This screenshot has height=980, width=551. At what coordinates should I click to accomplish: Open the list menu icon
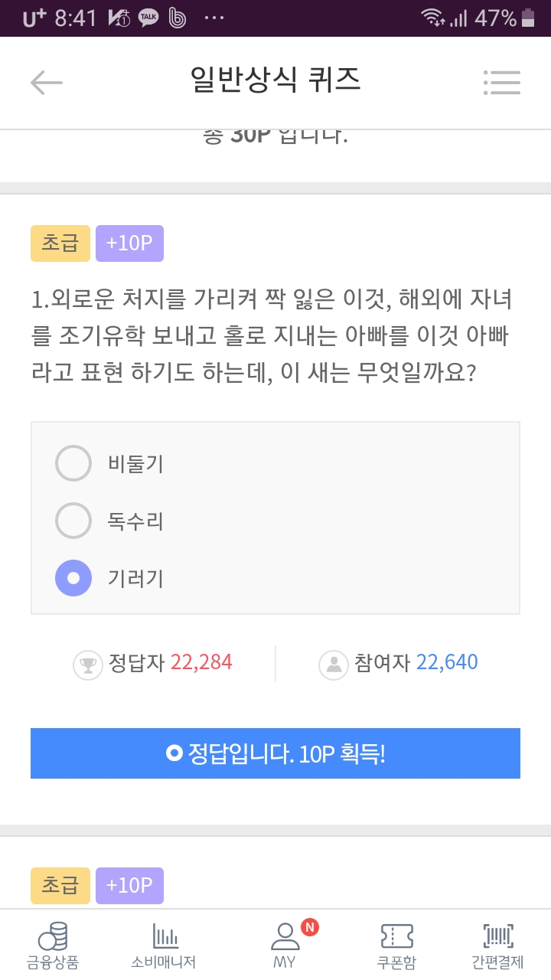502,83
